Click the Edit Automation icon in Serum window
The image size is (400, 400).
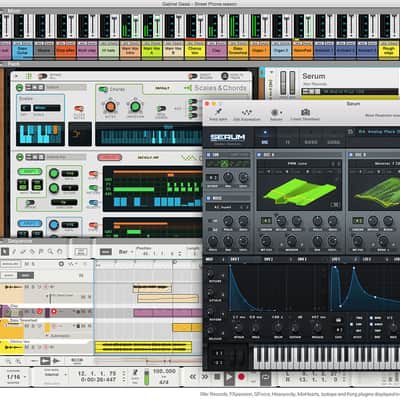click(x=247, y=112)
